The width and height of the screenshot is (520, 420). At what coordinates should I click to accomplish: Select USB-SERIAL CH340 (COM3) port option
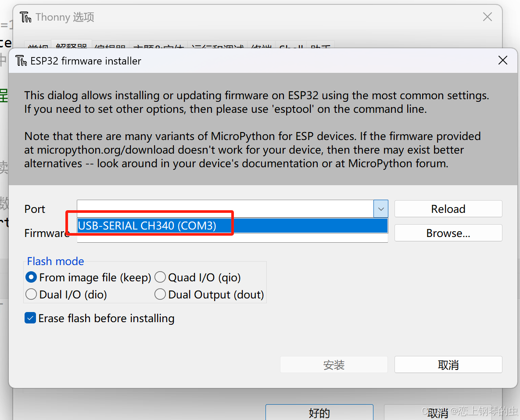coord(232,226)
